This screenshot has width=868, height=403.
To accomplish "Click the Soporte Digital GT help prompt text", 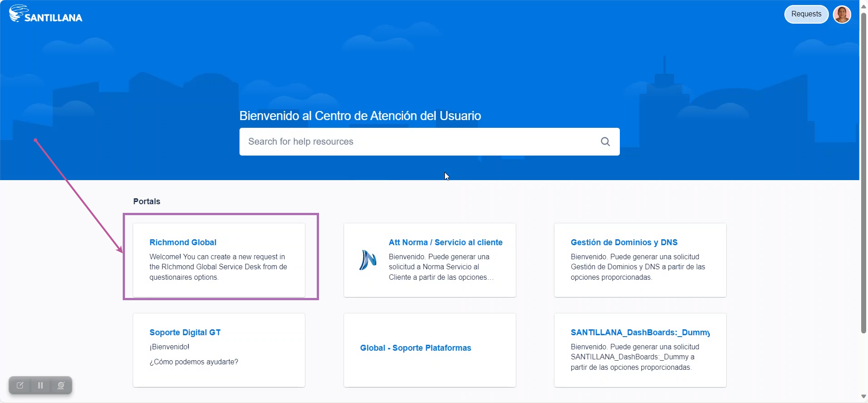I will 194,362.
